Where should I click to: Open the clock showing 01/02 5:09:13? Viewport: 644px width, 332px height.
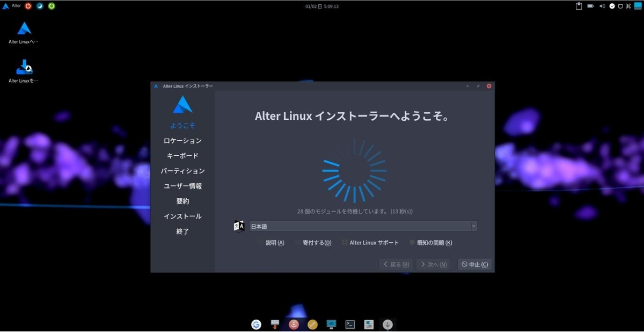pyautogui.click(x=322, y=6)
